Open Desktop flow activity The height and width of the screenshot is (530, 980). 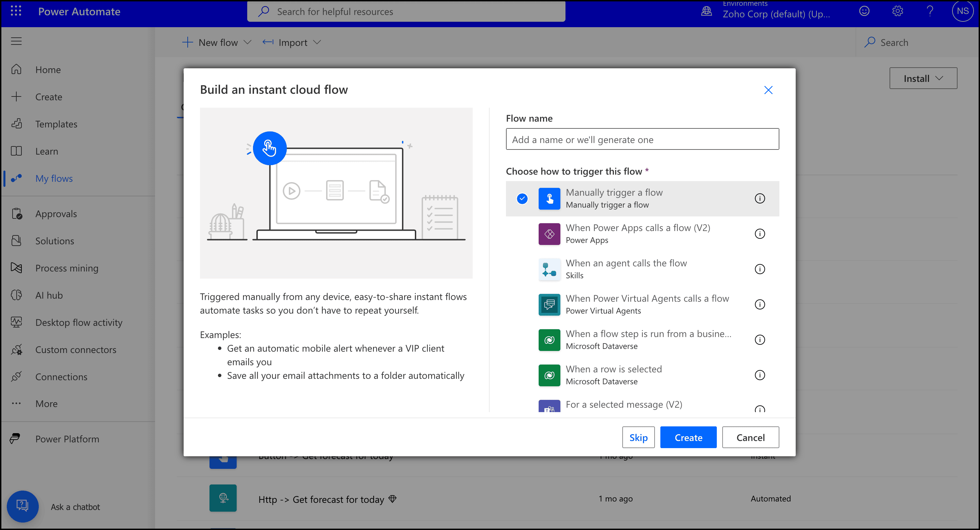click(78, 322)
